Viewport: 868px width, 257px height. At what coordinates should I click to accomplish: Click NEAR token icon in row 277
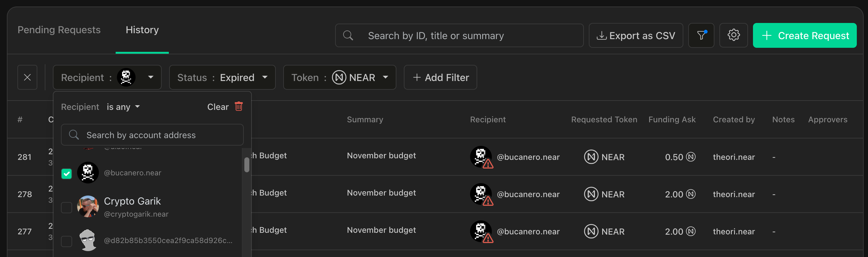591,232
